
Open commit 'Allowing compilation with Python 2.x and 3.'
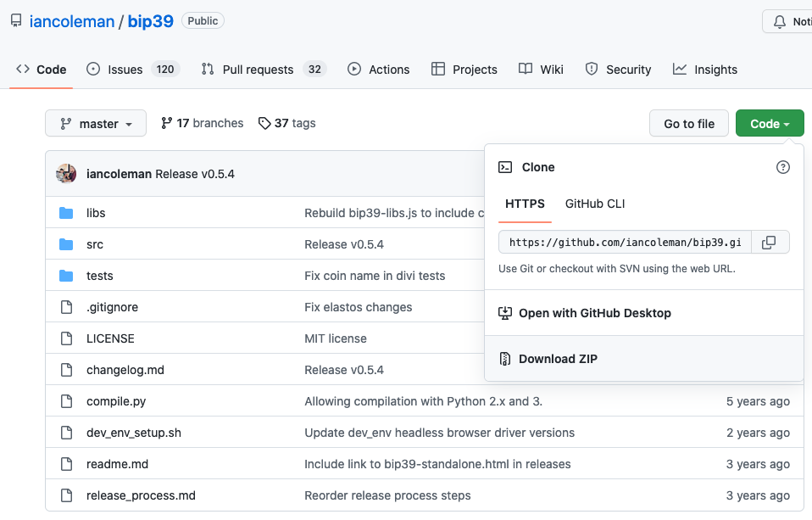point(423,401)
